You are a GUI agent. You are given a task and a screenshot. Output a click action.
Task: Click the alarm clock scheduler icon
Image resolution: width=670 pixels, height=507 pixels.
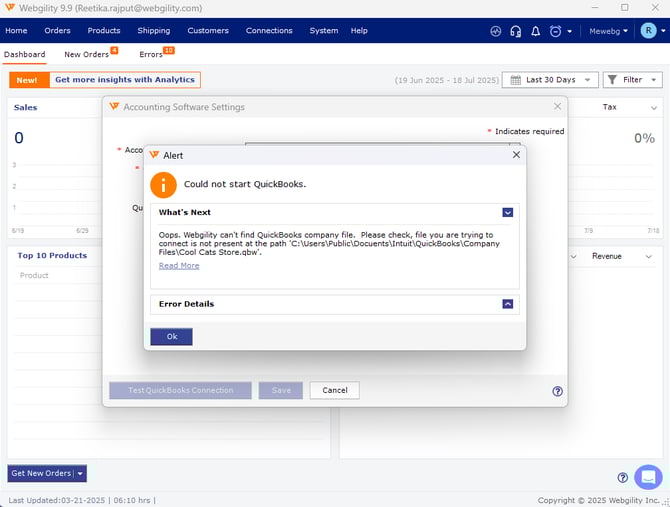tap(556, 31)
